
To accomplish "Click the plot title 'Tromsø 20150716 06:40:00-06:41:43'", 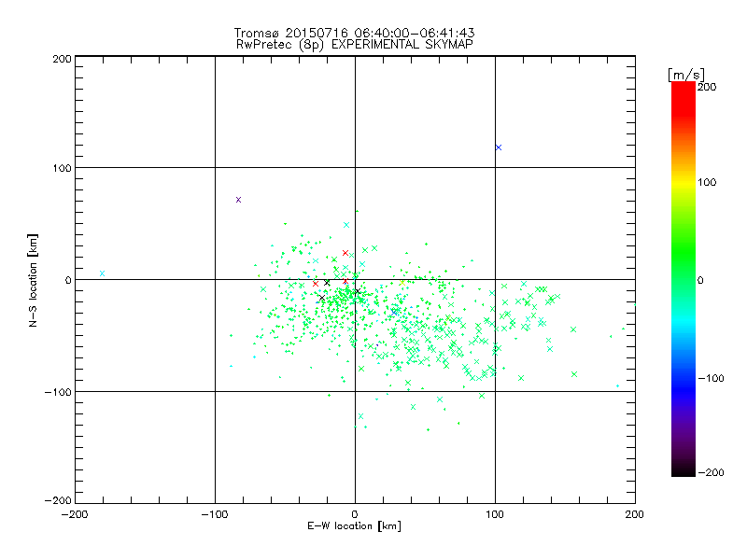I will pos(354,33).
